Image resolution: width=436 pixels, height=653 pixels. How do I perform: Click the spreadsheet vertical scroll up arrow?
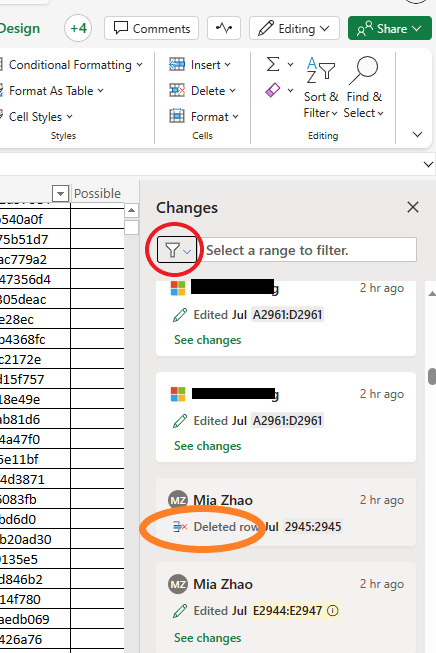(131, 210)
